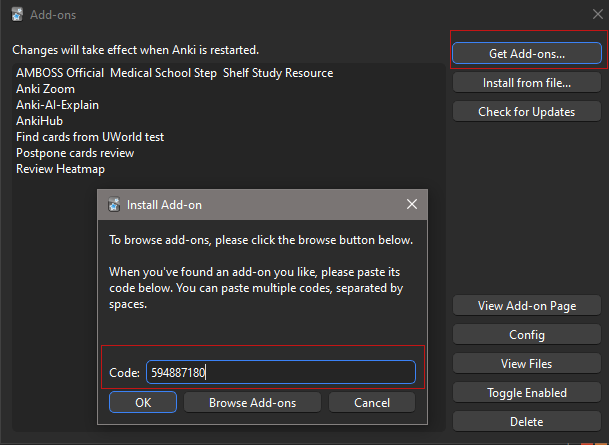Confirm install with OK button

pyautogui.click(x=143, y=402)
